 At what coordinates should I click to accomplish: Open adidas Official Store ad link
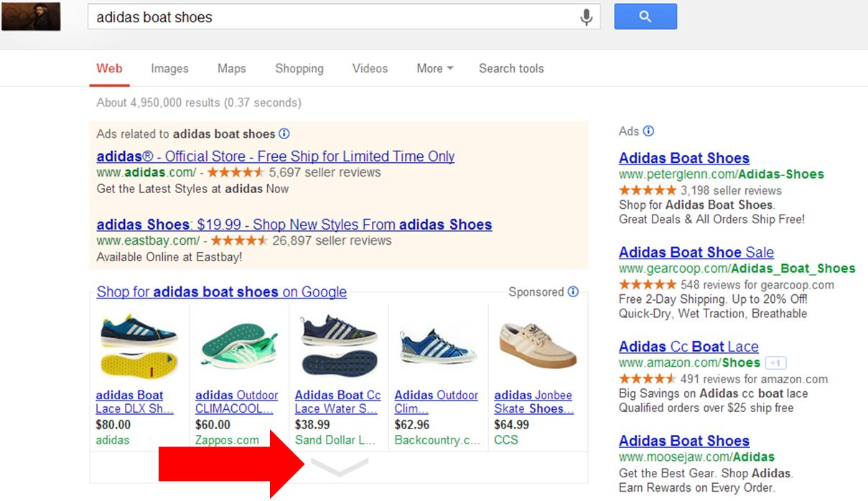(x=276, y=156)
